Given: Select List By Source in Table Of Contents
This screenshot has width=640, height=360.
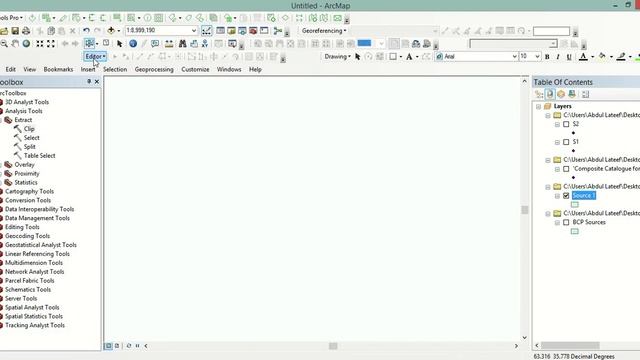Looking at the screenshot, I should (x=550, y=94).
